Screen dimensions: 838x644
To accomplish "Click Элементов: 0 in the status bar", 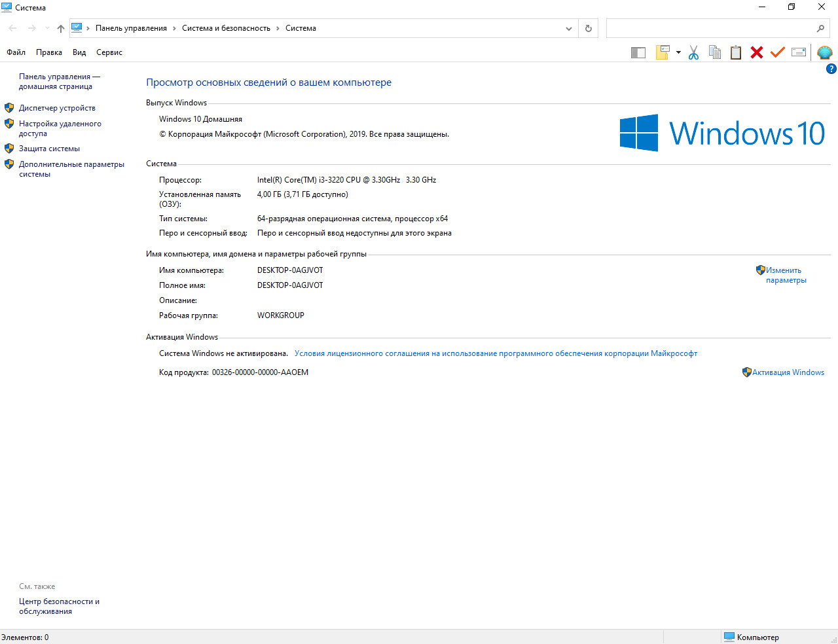I will (25, 637).
